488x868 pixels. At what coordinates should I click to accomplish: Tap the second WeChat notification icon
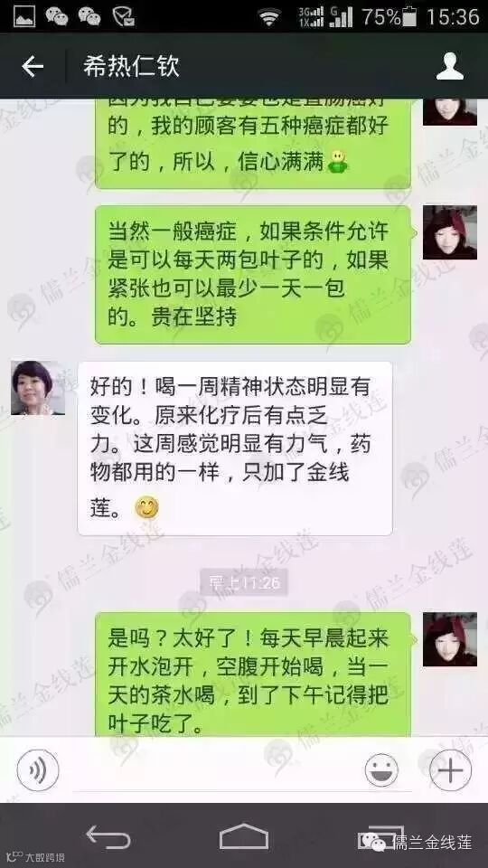[x=89, y=16]
